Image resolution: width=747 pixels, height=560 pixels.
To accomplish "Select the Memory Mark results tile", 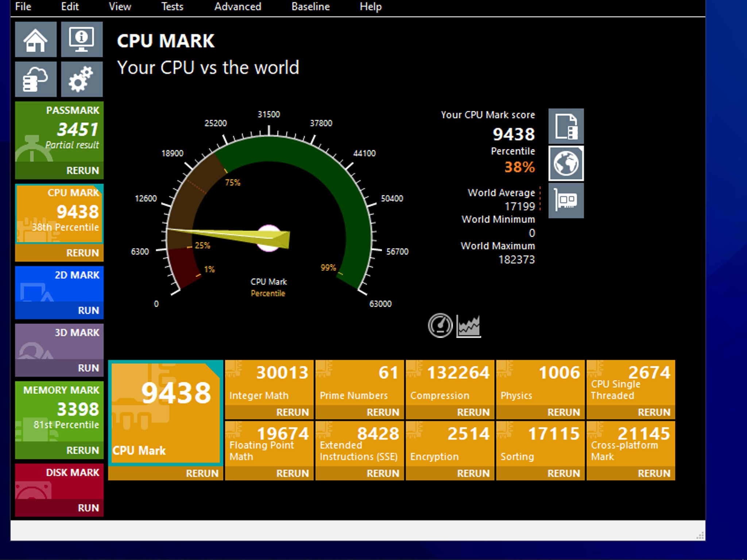I will coord(59,408).
